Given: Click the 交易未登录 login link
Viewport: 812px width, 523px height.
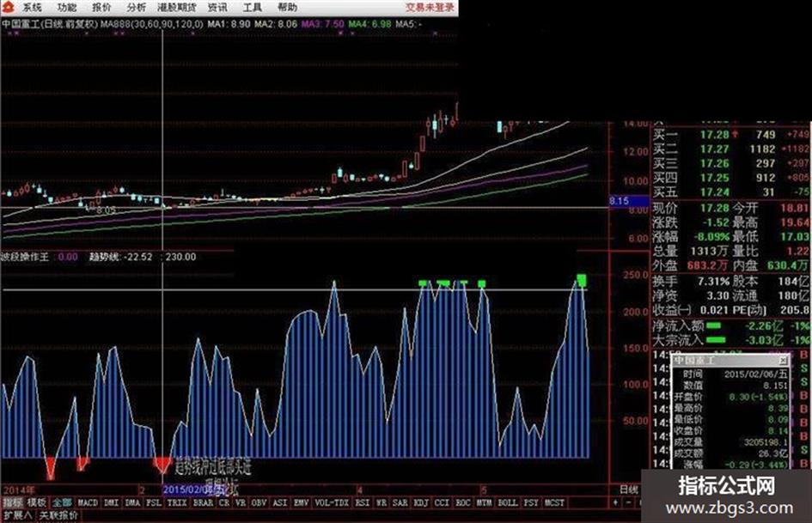Looking at the screenshot, I should [430, 7].
